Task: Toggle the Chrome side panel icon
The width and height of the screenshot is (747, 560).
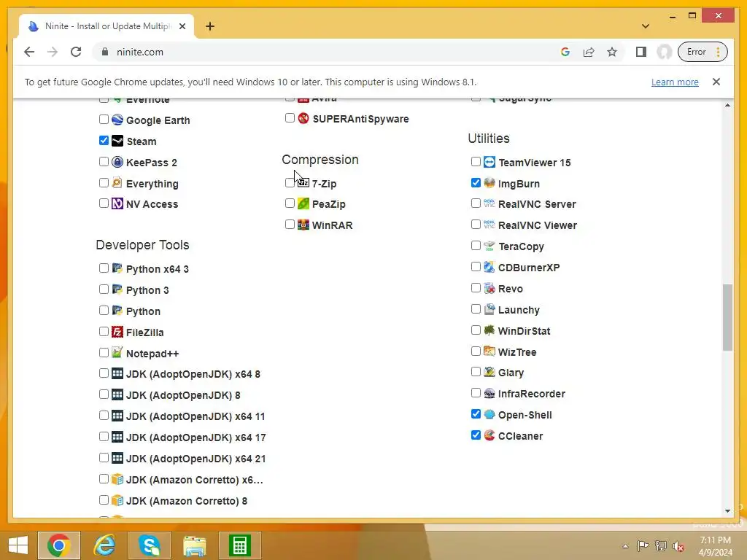Action: [640, 52]
